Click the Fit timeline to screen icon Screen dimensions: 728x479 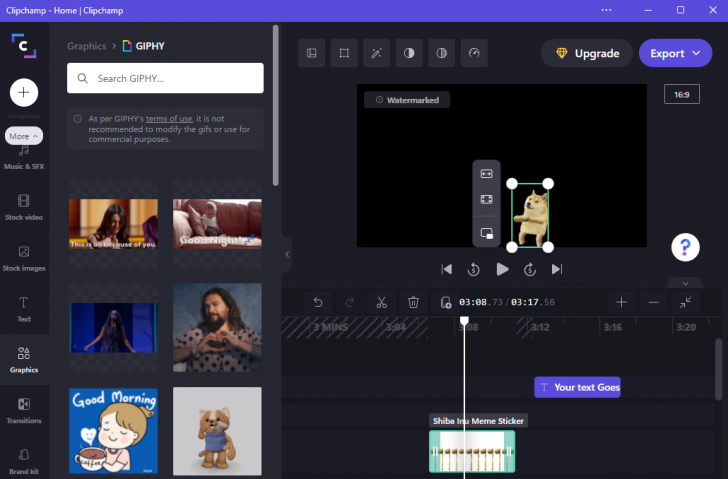tap(685, 303)
